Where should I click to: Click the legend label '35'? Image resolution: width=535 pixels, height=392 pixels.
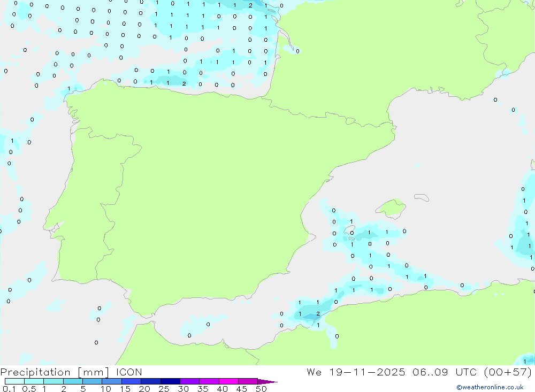point(203,389)
